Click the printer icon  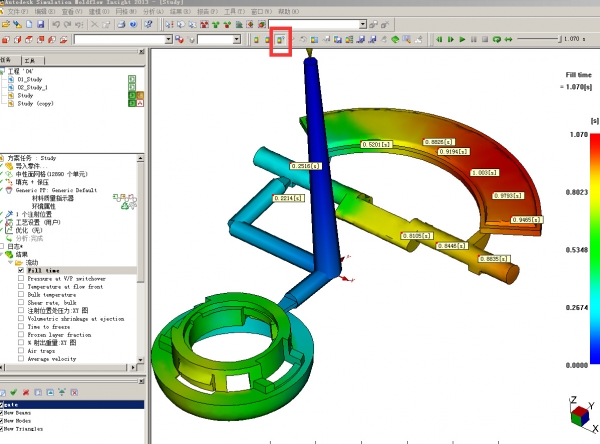121,24
